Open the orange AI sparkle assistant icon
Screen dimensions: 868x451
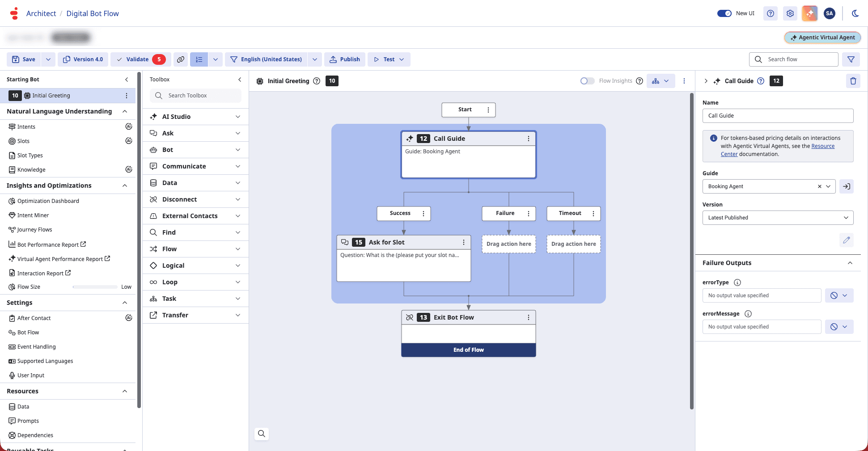click(x=810, y=13)
